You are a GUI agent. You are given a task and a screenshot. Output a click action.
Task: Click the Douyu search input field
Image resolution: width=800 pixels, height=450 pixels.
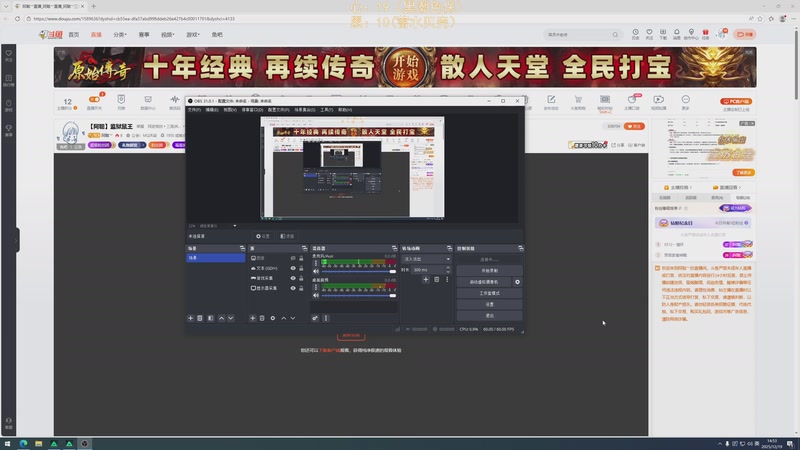click(579, 35)
